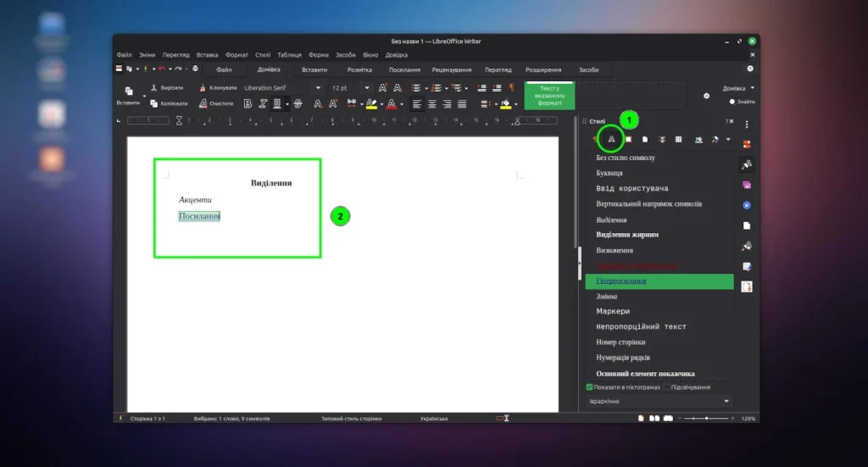The image size is (868, 467).
Task: Open the Ієрархічно filter dropdown
Action: point(659,401)
